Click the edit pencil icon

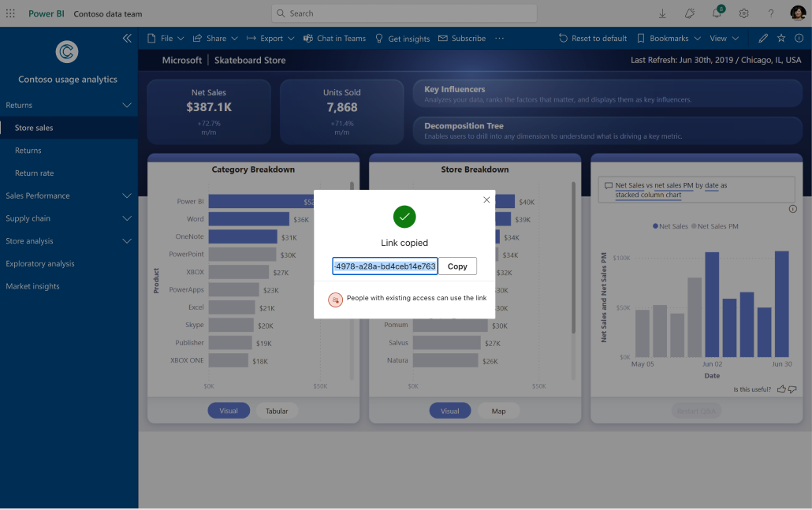(762, 38)
